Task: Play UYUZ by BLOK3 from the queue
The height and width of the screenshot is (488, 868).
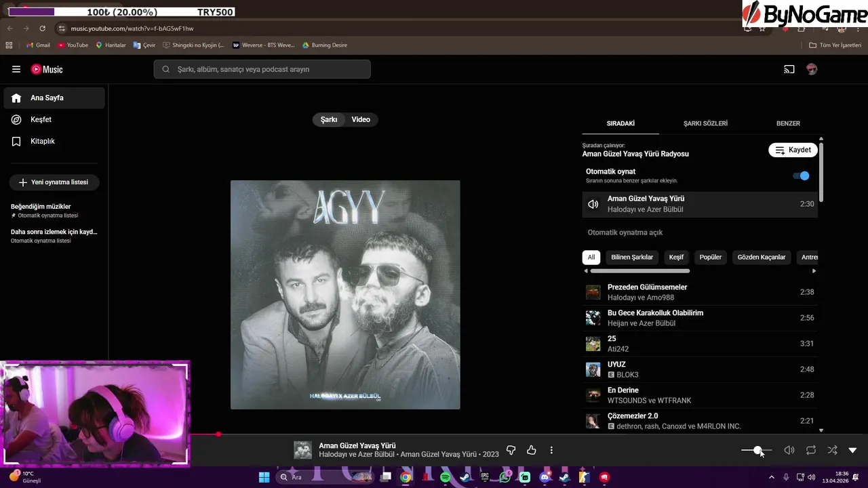Action: coord(700,369)
